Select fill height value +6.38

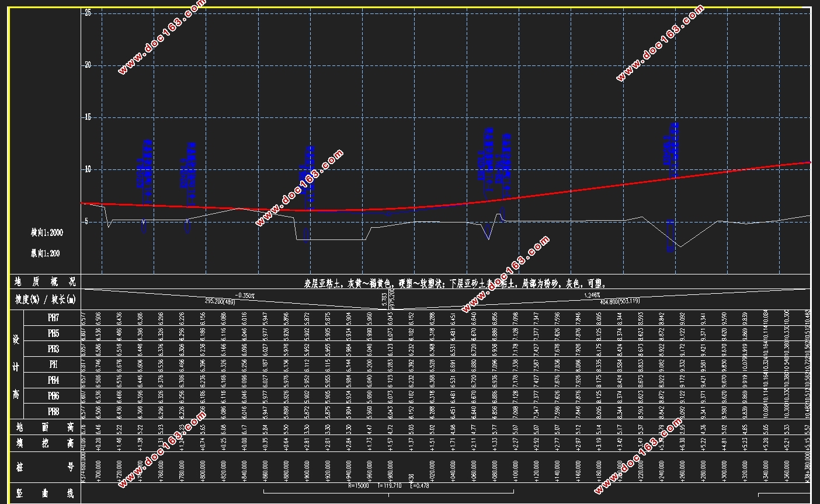683,443
